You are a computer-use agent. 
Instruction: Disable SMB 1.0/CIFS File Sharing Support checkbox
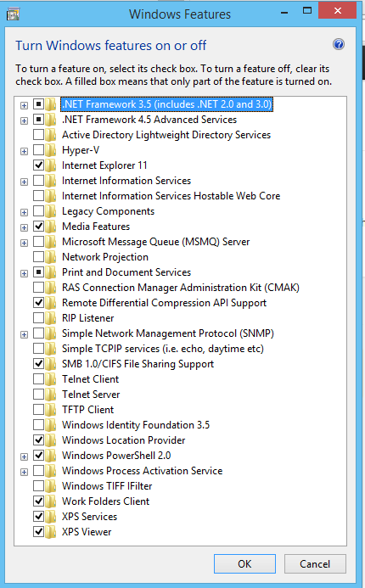39,363
